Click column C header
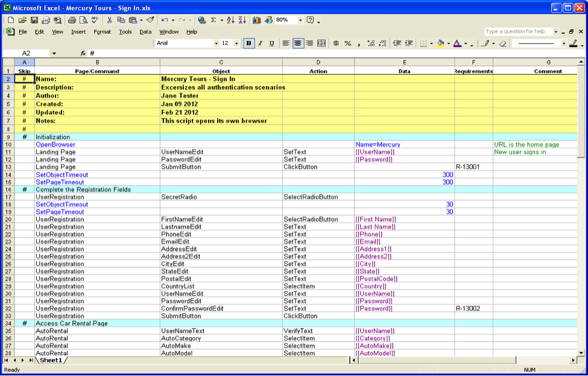 click(221, 62)
